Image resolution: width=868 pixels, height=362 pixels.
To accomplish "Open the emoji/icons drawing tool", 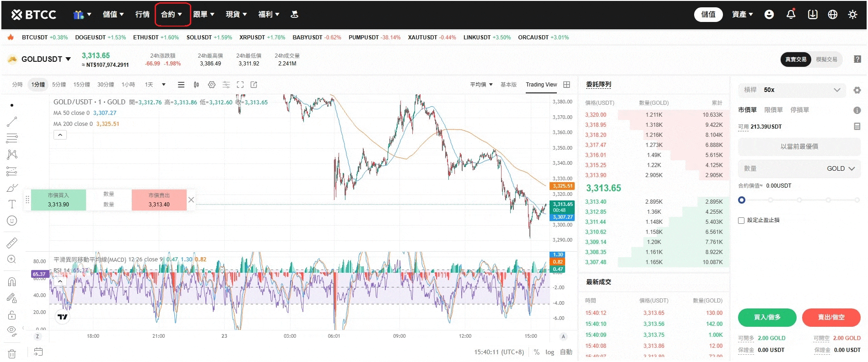I will pos(12,221).
